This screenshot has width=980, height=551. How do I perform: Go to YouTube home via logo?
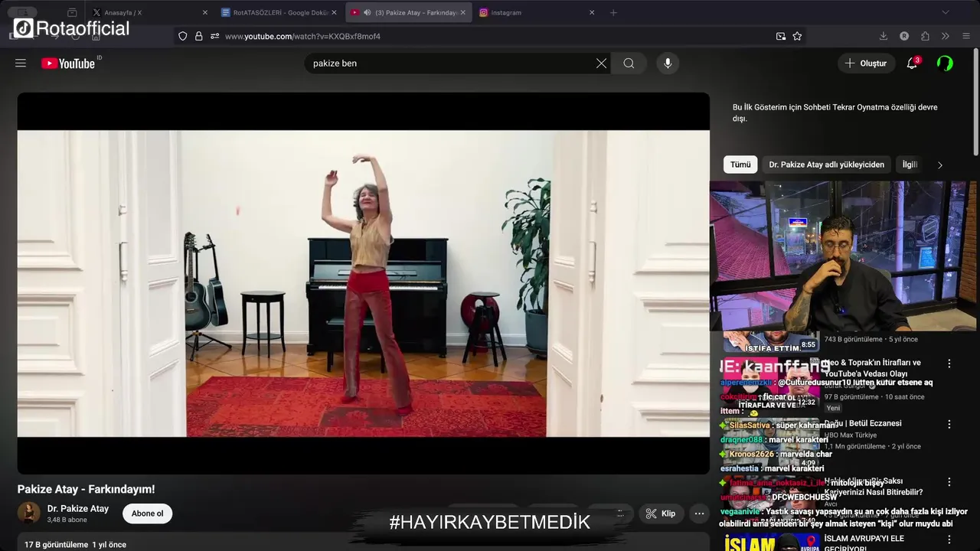click(68, 64)
